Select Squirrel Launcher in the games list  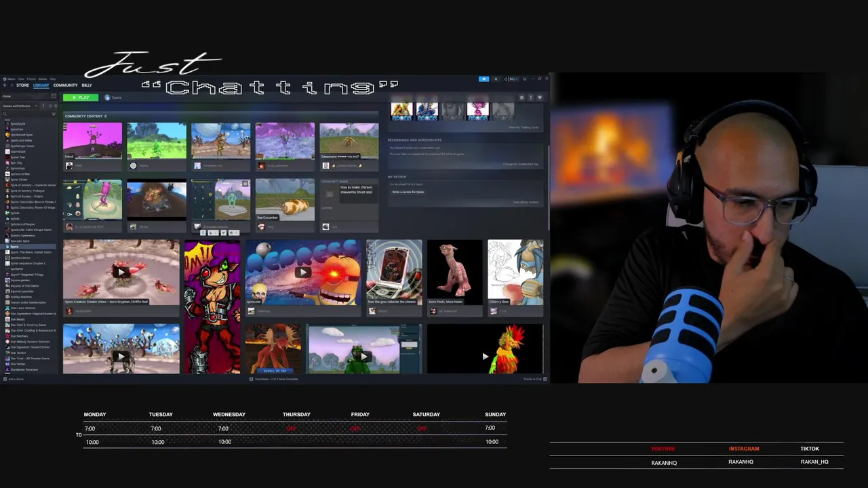pyautogui.click(x=20, y=291)
